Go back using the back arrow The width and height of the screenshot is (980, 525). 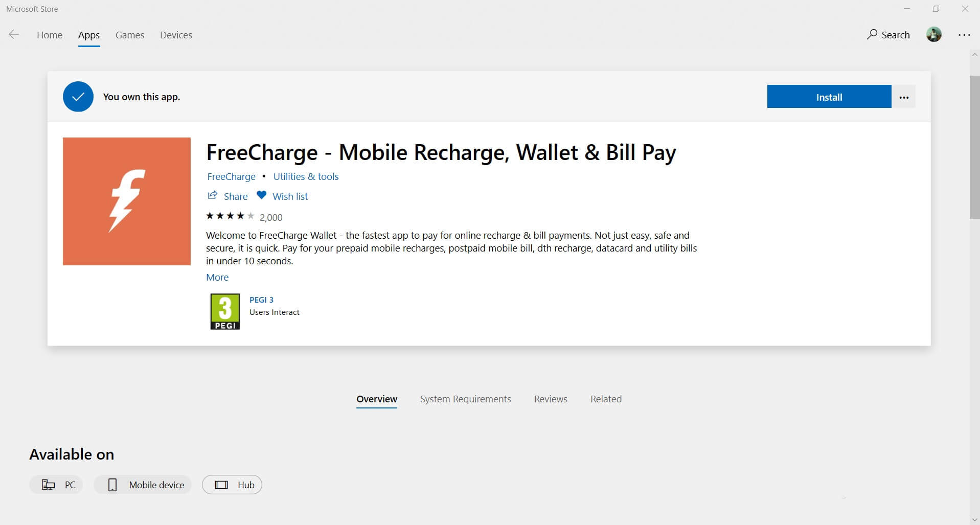click(x=14, y=35)
